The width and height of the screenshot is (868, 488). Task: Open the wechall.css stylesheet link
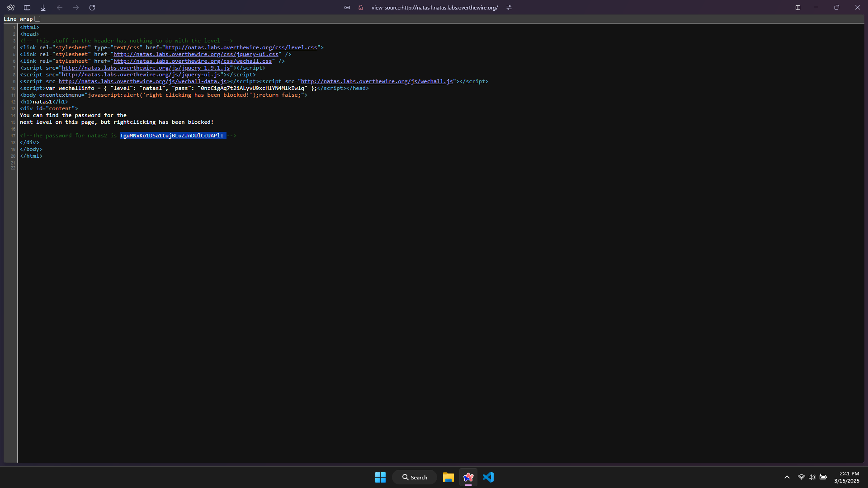coord(193,61)
